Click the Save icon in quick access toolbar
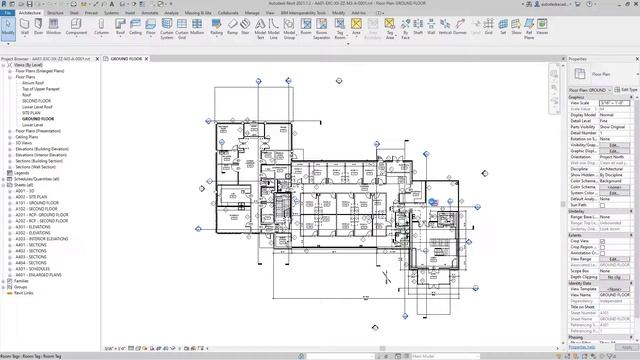The image size is (640, 360). tap(29, 4)
